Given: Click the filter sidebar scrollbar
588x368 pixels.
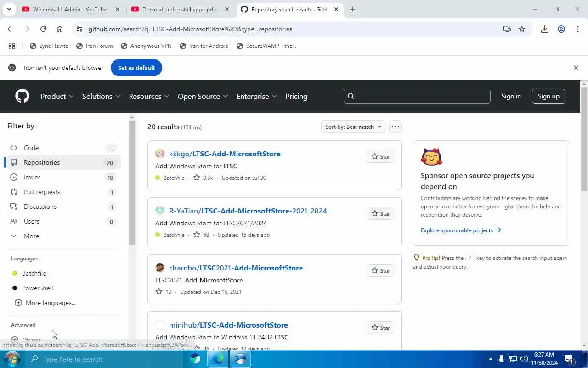Looking at the screenshot, I should [x=132, y=182].
